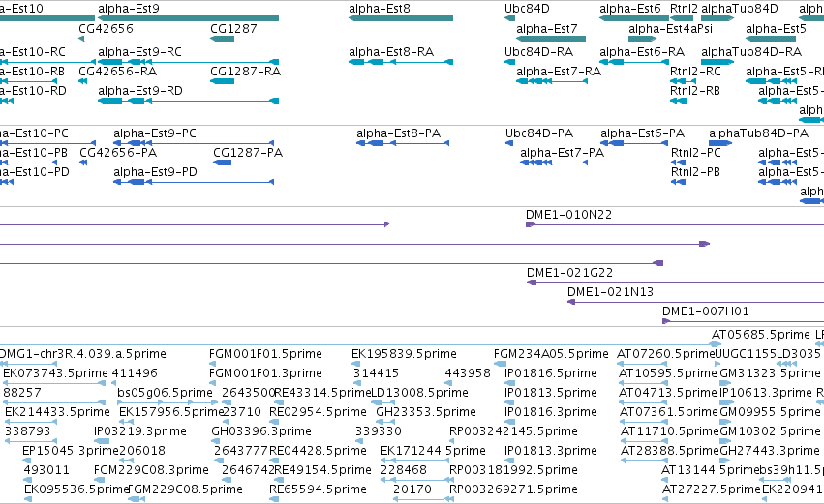Select the DME1-021N13 clone feature

pyautogui.click(x=696, y=302)
